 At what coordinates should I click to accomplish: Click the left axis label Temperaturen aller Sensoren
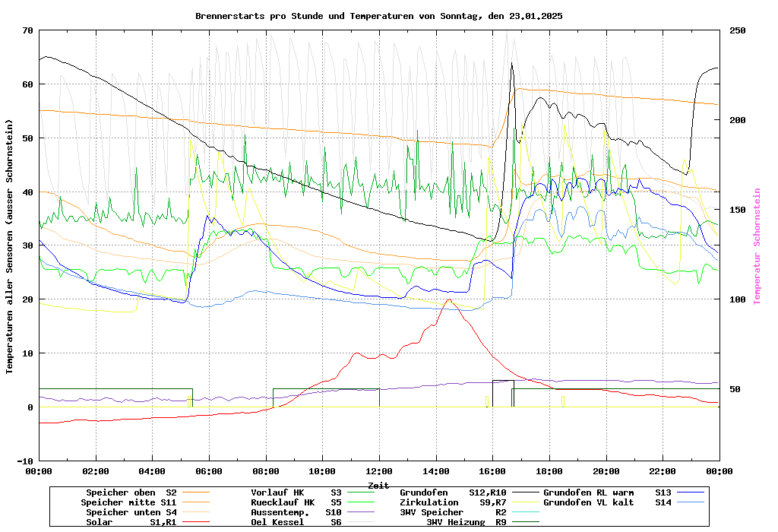(10, 246)
